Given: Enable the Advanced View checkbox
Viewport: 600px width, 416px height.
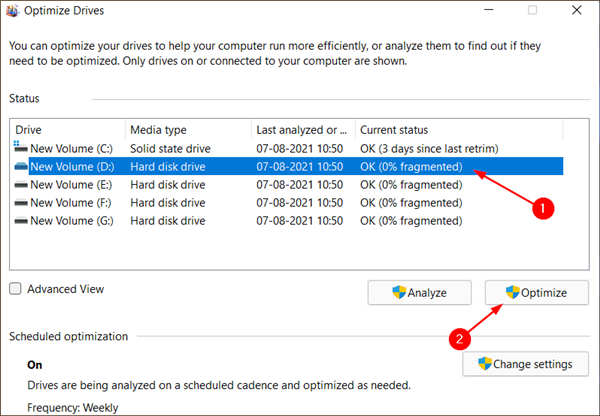Looking at the screenshot, I should pos(16,289).
